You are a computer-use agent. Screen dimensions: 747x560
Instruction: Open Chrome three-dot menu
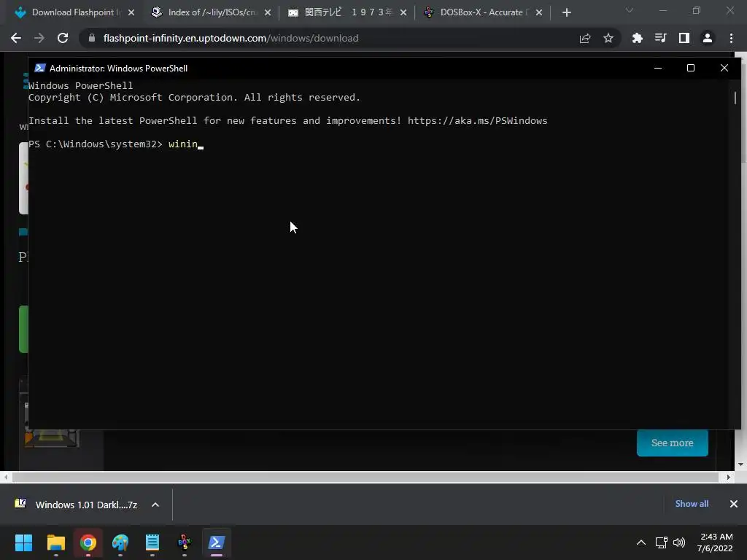[731, 38]
